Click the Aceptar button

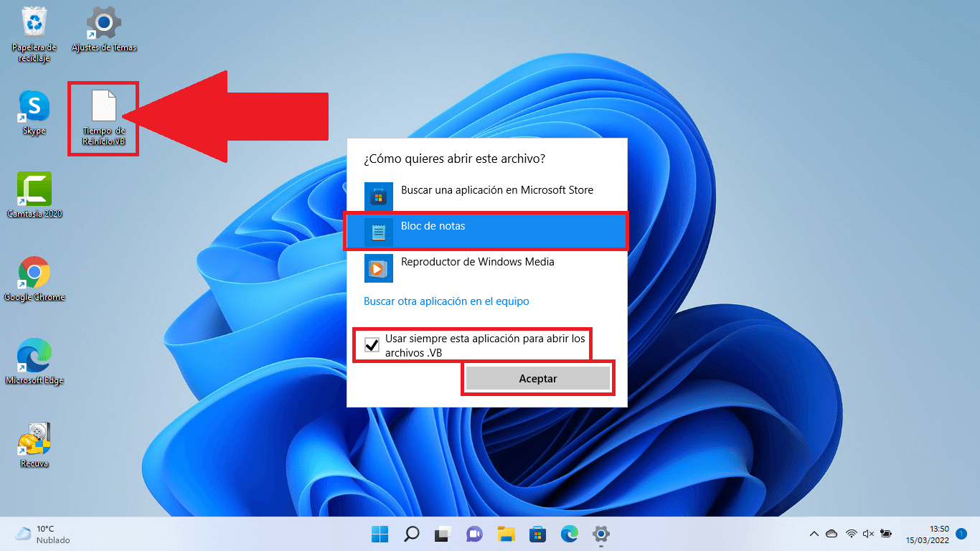click(538, 379)
